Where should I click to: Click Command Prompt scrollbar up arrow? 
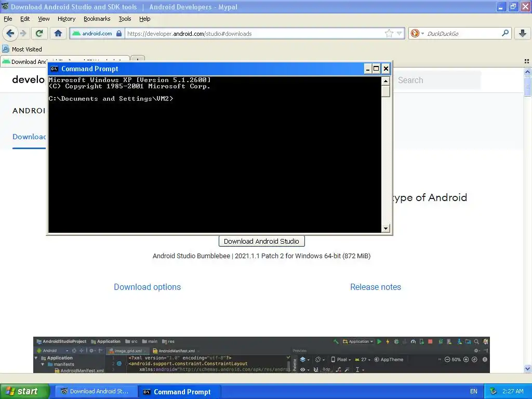(385, 81)
